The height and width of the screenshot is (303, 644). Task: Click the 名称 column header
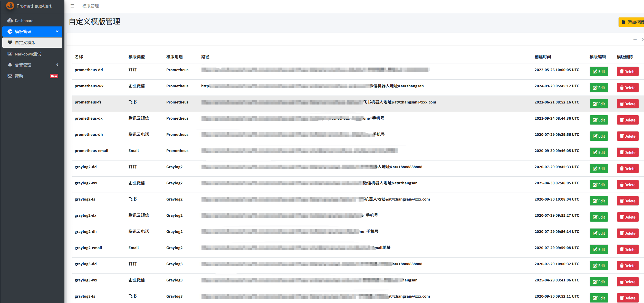tap(79, 57)
